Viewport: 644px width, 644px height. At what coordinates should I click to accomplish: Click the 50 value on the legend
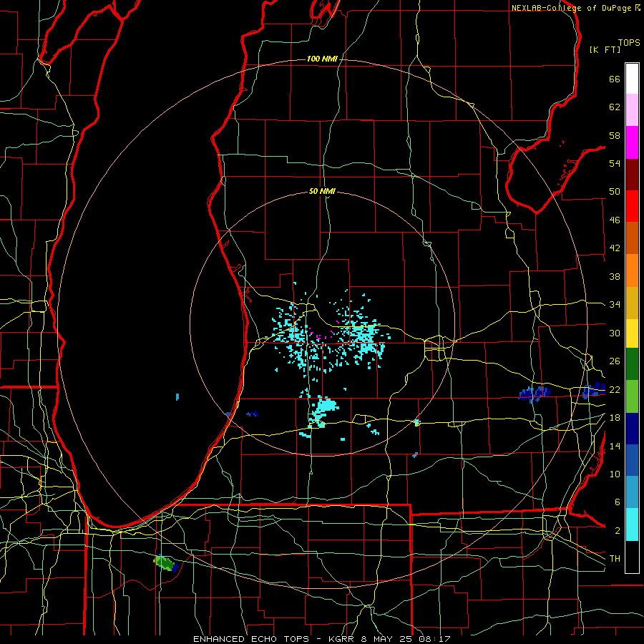(x=615, y=192)
